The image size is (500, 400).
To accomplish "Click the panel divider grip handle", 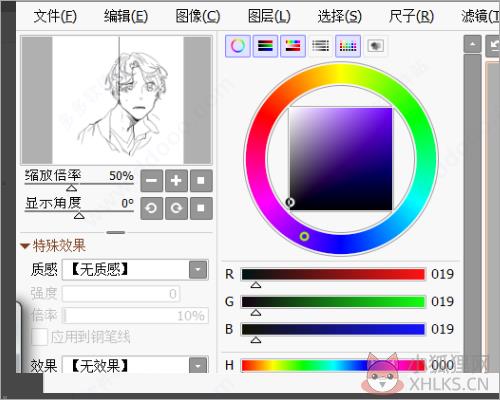I will point(116,232).
